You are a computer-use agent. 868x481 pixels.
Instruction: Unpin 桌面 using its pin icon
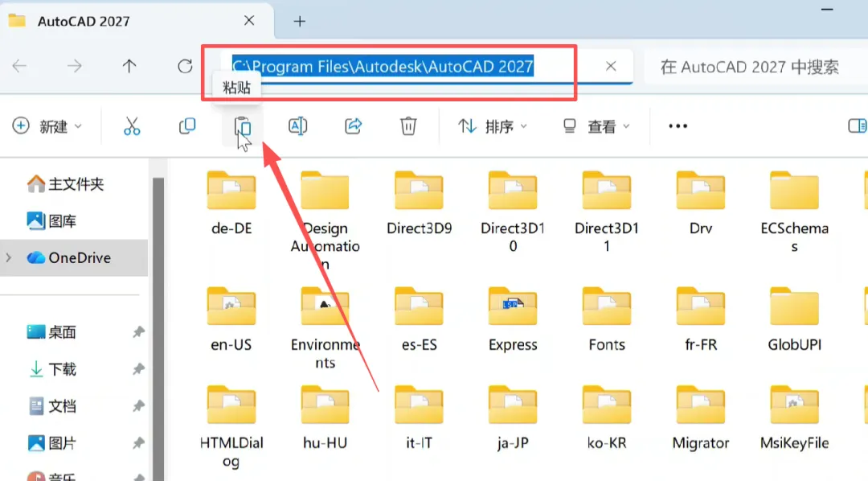138,332
